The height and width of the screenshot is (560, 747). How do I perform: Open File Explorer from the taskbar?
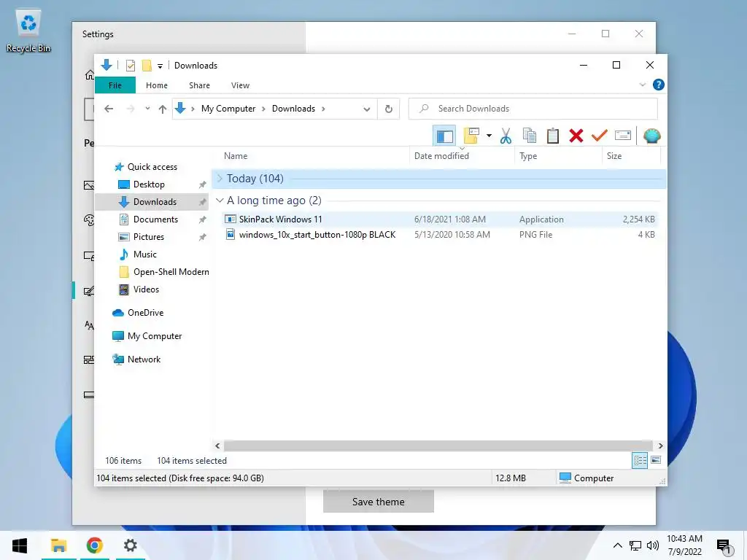coord(58,545)
